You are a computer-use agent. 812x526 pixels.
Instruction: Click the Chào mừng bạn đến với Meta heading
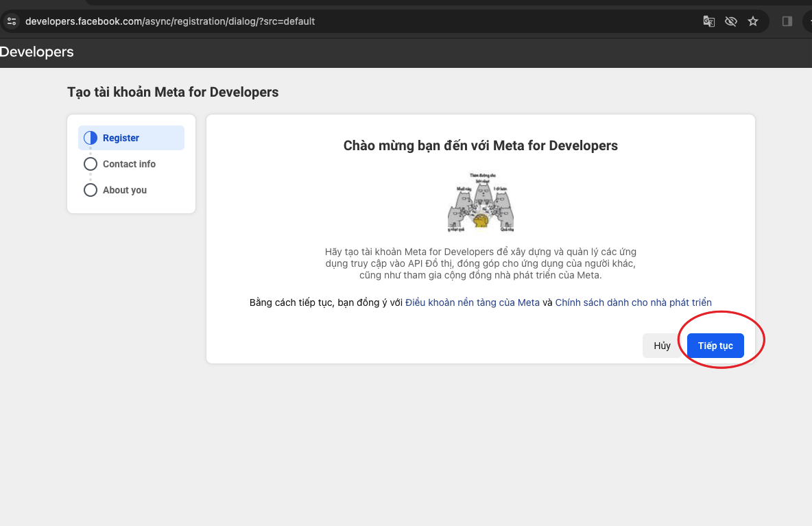pyautogui.click(x=481, y=145)
